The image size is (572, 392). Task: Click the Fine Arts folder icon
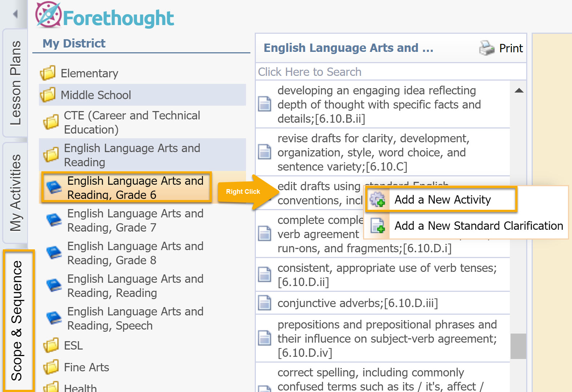[51, 367]
